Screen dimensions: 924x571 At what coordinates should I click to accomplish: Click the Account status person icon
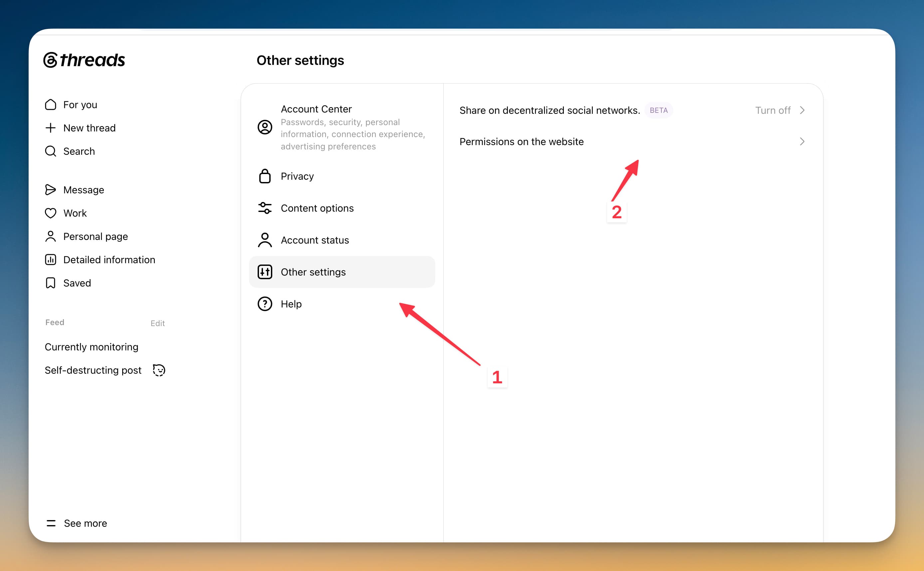265,240
